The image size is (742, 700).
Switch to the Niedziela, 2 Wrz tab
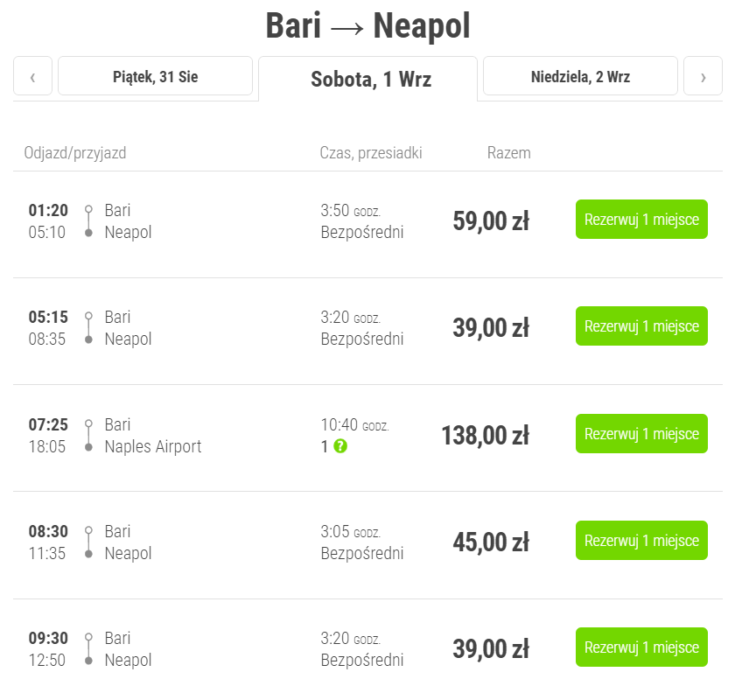(x=579, y=76)
